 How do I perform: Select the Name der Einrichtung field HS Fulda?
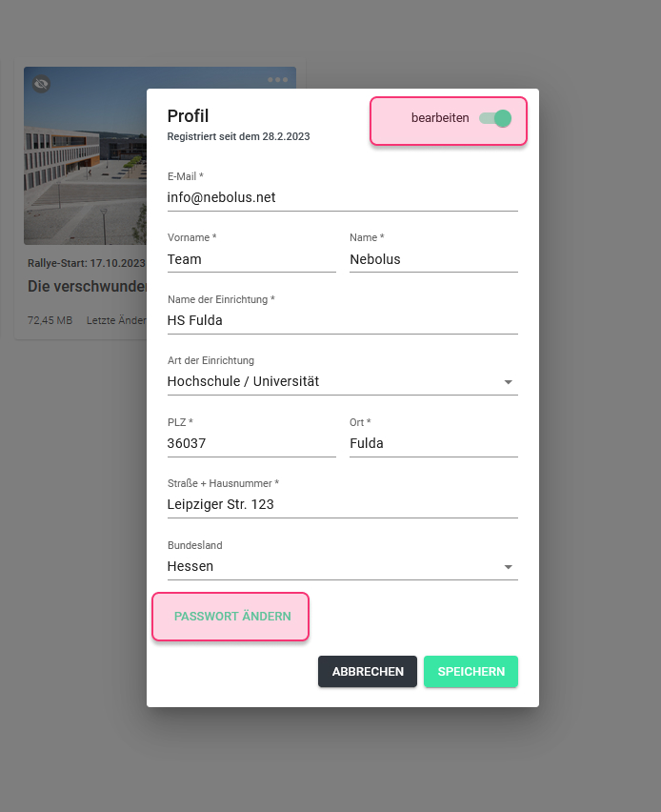342,320
